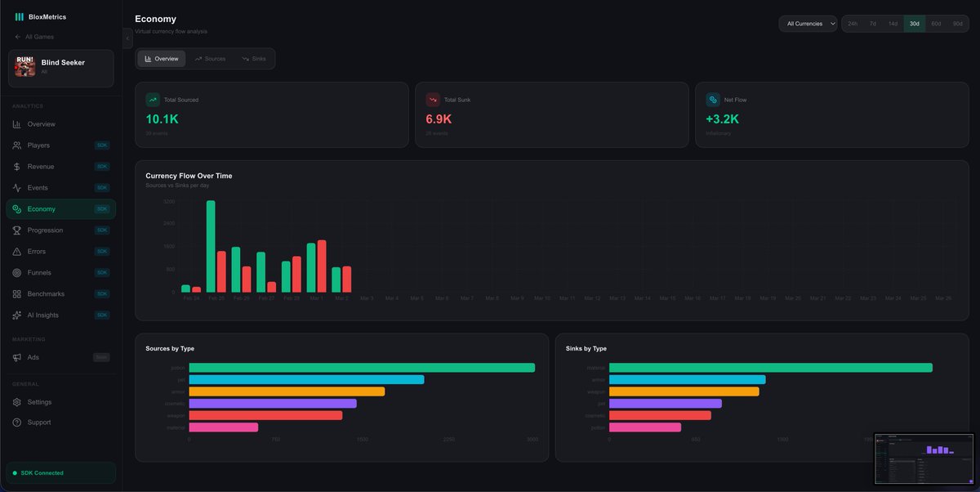This screenshot has height=492, width=980.
Task: Open the Errors warning triangle icon
Action: click(x=16, y=251)
